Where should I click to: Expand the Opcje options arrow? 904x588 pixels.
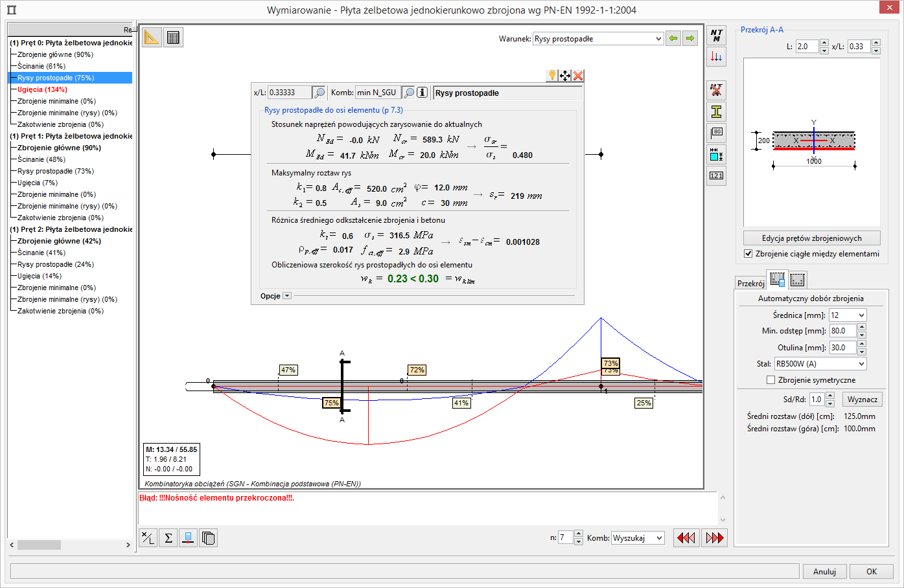coord(287,296)
